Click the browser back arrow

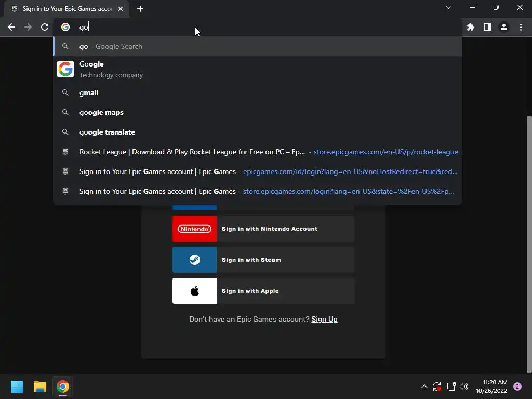pyautogui.click(x=11, y=27)
